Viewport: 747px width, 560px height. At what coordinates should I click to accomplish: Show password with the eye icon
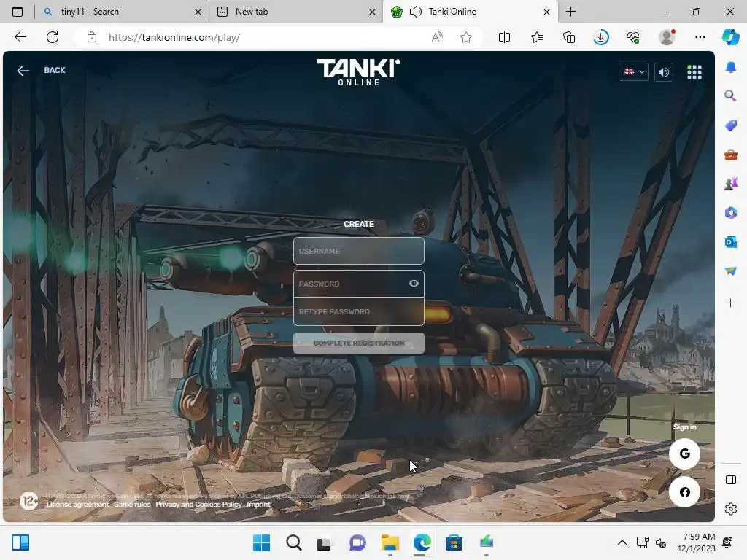414,284
